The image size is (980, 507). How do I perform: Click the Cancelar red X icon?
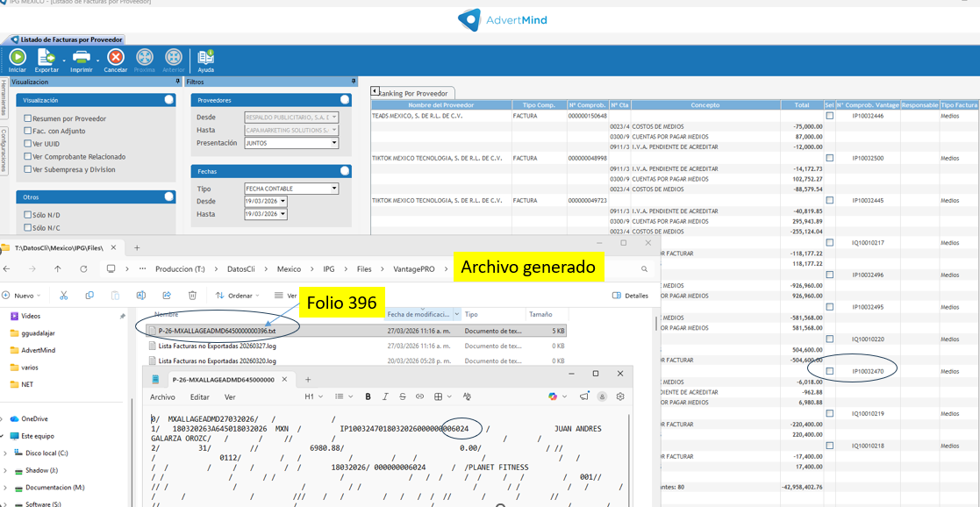tap(116, 58)
